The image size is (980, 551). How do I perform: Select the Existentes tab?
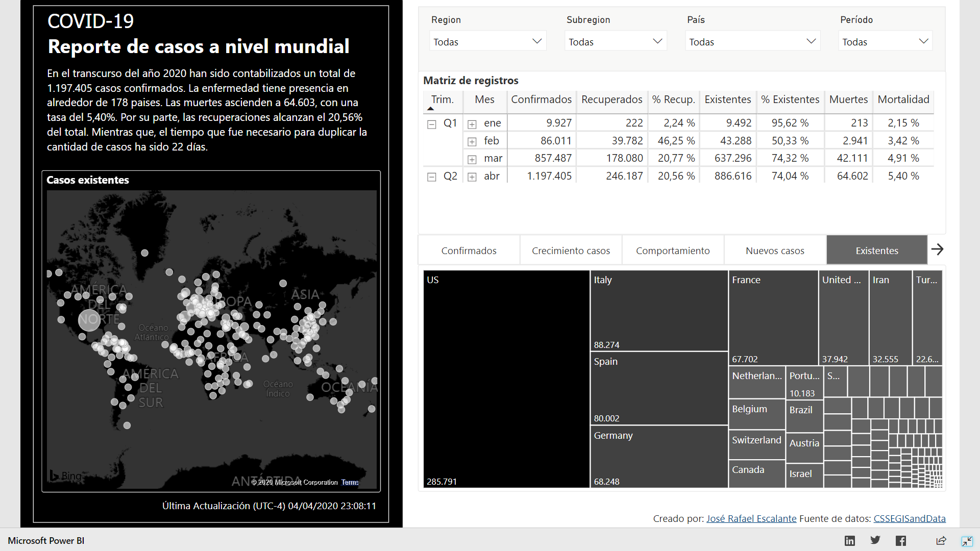tap(877, 251)
